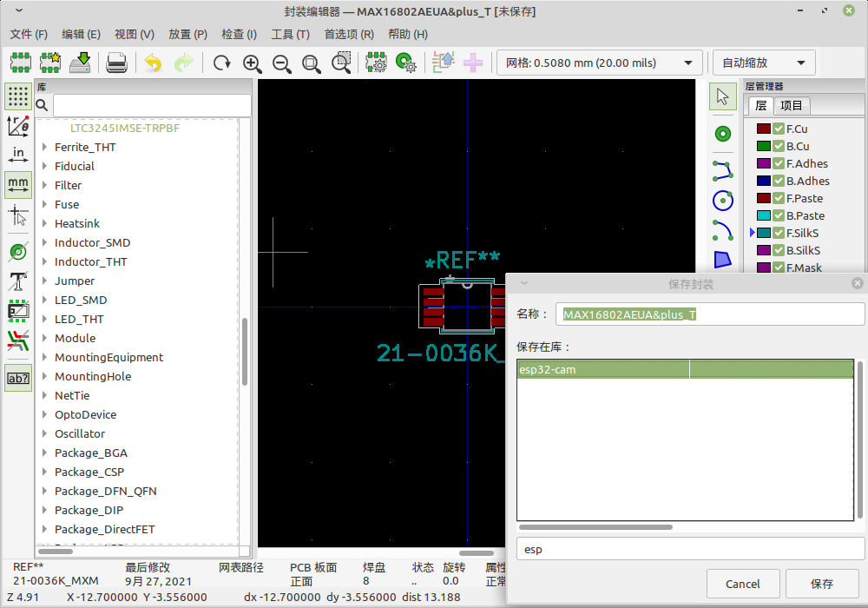Hide the B.SilkS layer
The width and height of the screenshot is (868, 608).
coord(779,250)
